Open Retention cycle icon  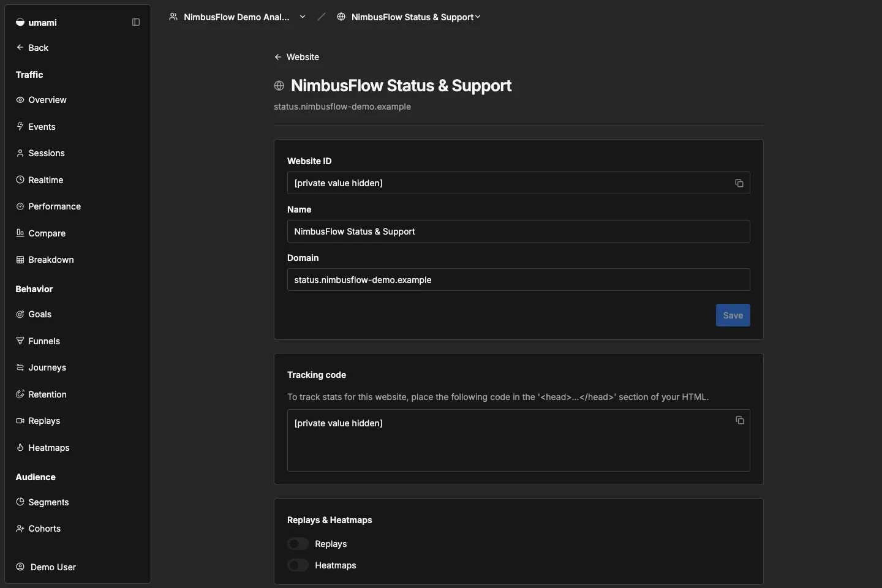[20, 394]
